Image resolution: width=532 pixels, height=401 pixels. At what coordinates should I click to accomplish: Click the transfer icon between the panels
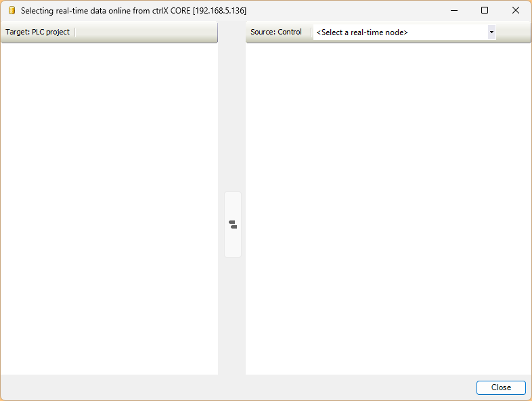(233, 225)
